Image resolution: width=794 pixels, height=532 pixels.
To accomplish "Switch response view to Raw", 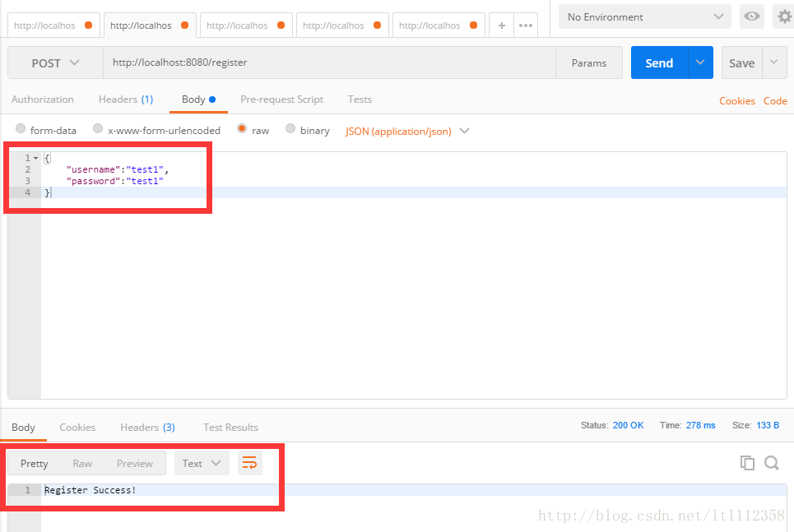I will pos(82,463).
